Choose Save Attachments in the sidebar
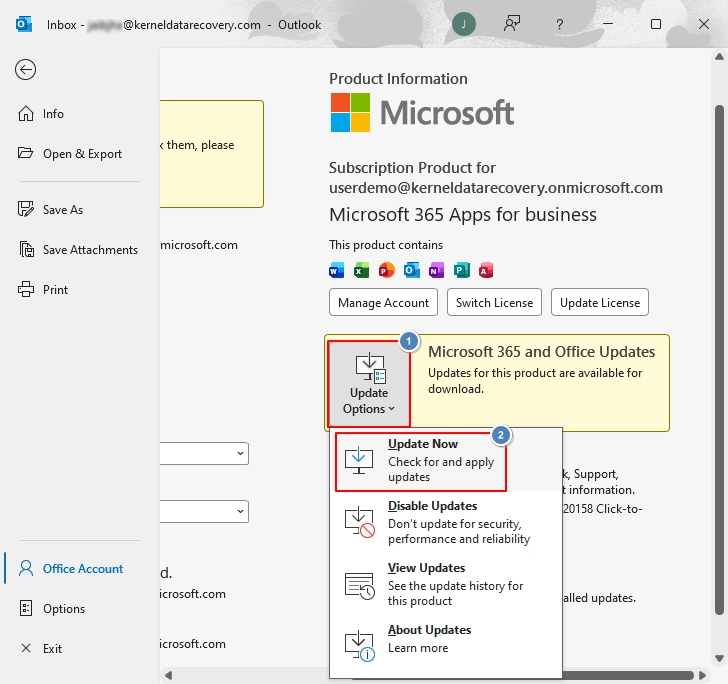The width and height of the screenshot is (728, 684). click(78, 249)
